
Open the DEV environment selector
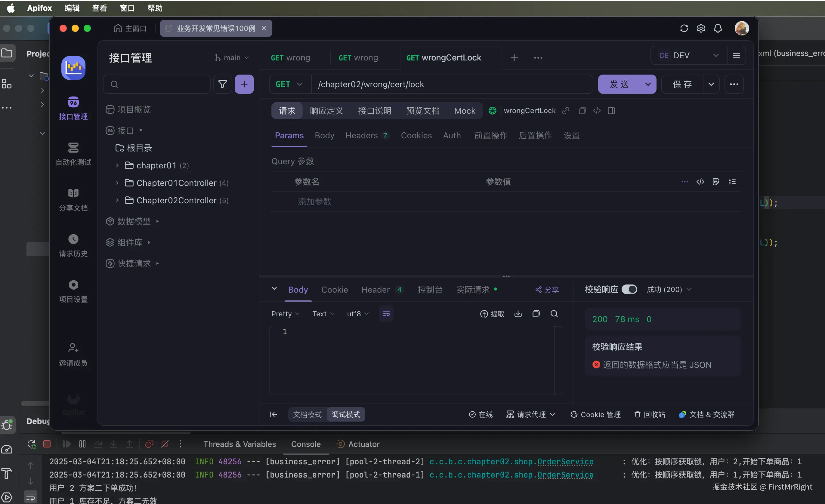click(x=689, y=56)
